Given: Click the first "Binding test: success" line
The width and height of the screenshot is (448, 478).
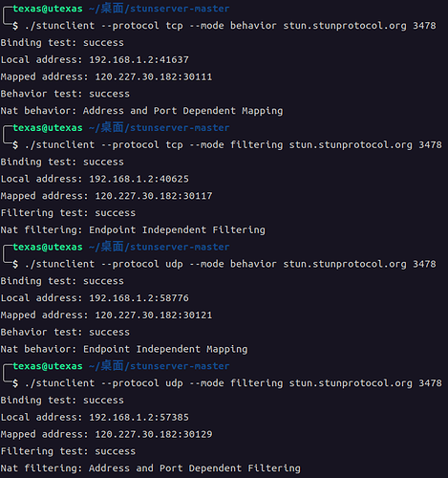Looking at the screenshot, I should coord(62,43).
